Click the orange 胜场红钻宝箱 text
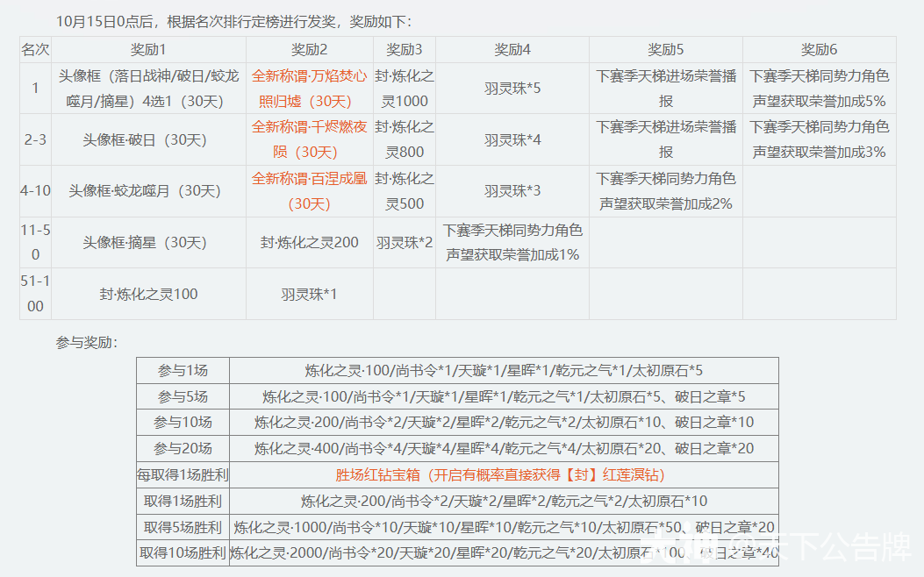Image resolution: width=924 pixels, height=577 pixels. coord(500,475)
